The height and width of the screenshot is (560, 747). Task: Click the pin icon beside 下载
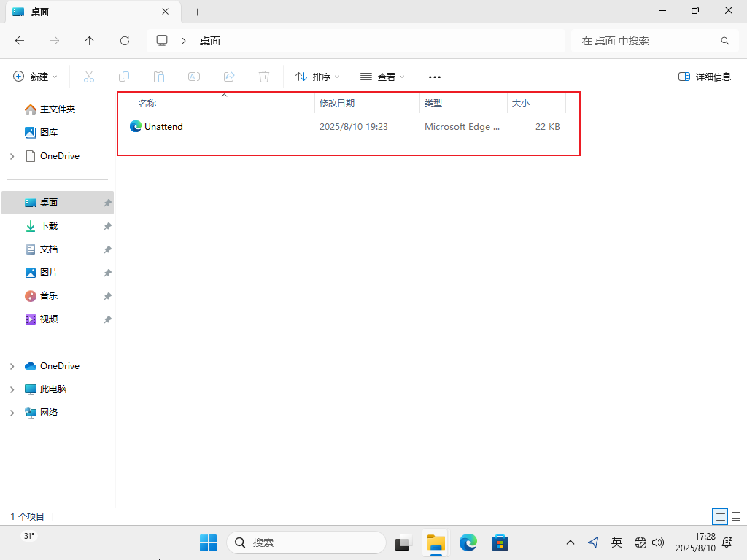[x=108, y=226]
